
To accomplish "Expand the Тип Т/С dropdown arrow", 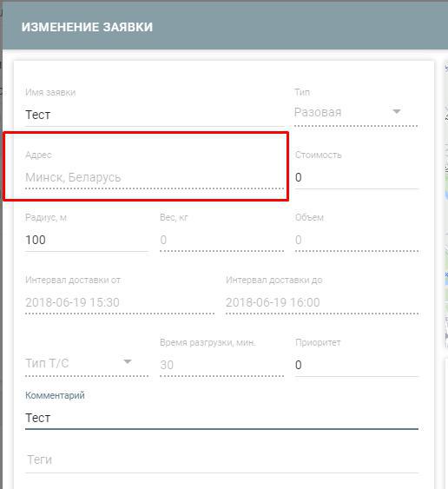I will point(128,362).
